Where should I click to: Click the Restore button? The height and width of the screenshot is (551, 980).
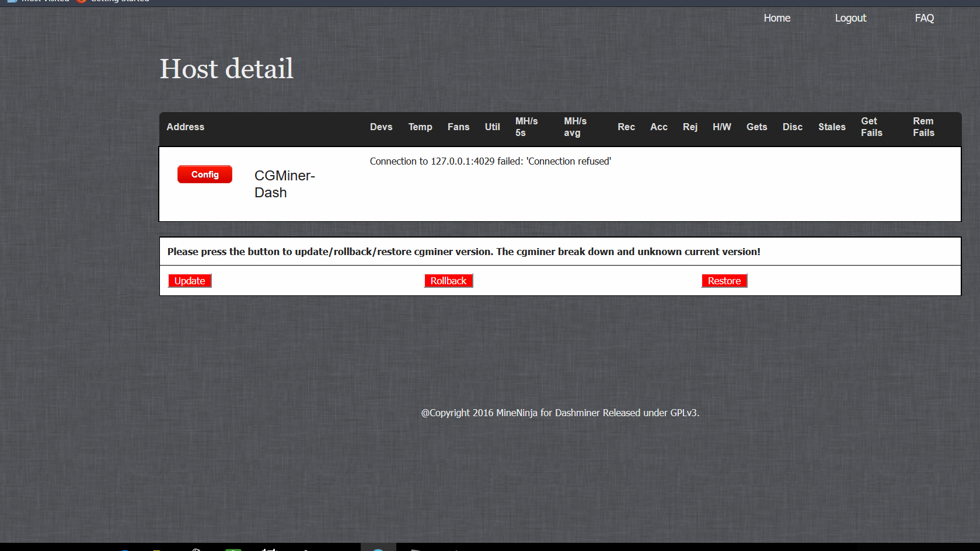pos(724,281)
